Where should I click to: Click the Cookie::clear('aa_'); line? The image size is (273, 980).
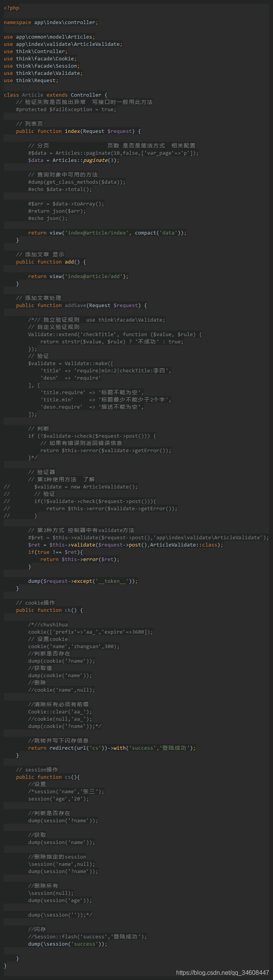click(x=60, y=712)
